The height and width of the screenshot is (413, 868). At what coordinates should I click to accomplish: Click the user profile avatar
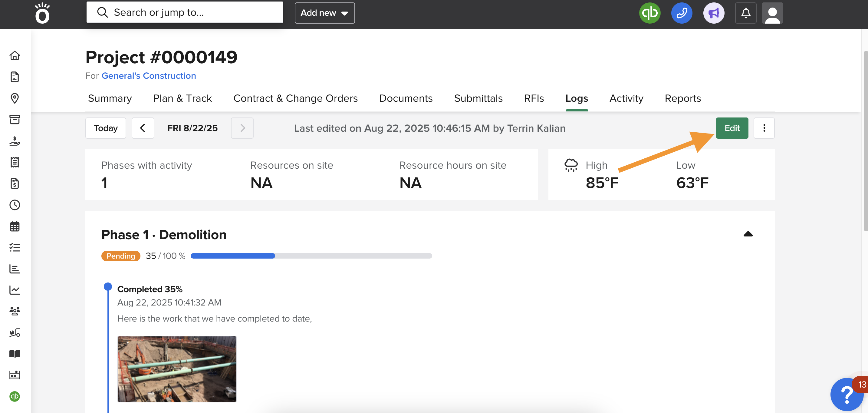772,13
